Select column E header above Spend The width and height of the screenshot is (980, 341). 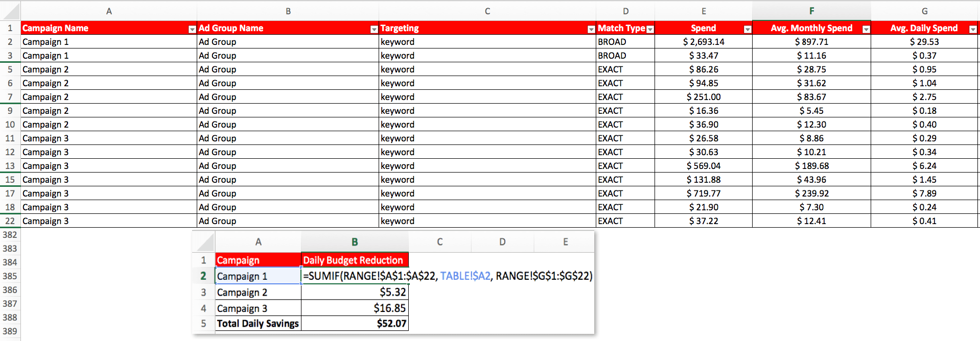tap(704, 11)
